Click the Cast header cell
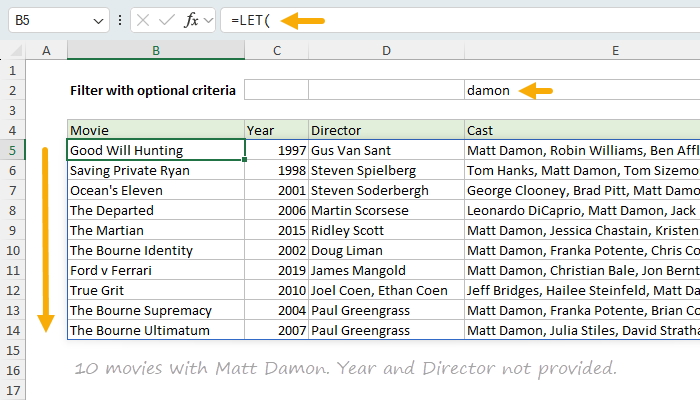 582,130
